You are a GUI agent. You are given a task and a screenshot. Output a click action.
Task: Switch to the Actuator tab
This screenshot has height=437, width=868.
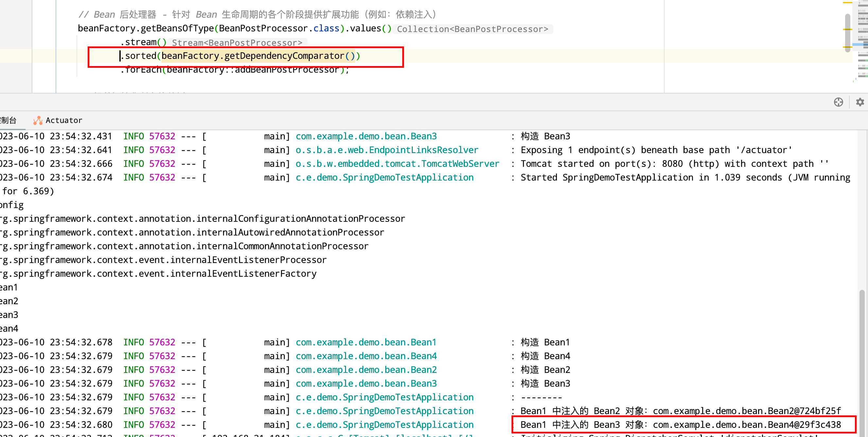pyautogui.click(x=58, y=120)
